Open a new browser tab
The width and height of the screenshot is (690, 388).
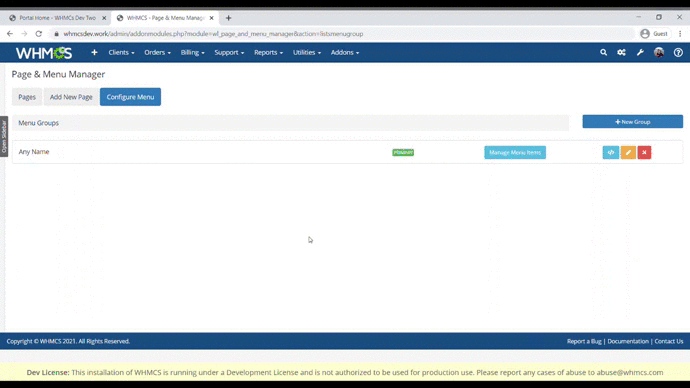pos(228,18)
